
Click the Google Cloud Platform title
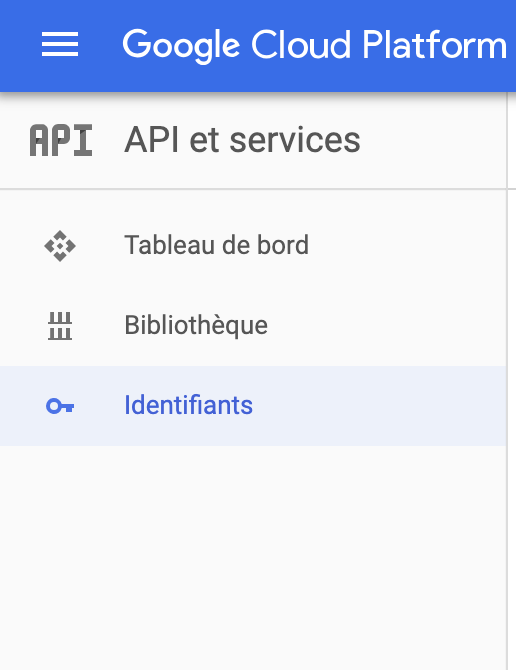(315, 45)
